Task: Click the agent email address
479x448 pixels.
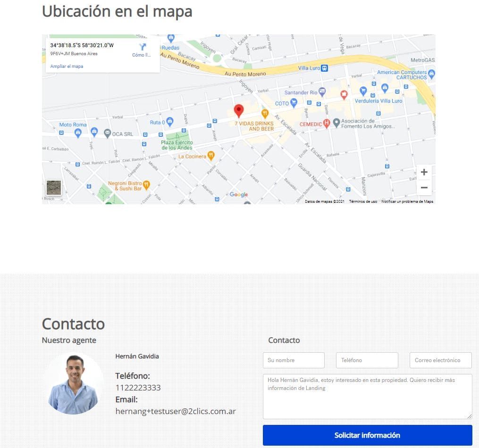Action: click(x=176, y=411)
